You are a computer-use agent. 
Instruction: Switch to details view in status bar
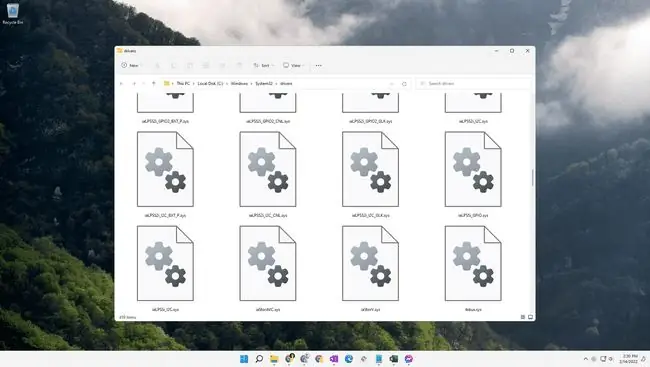(x=523, y=317)
